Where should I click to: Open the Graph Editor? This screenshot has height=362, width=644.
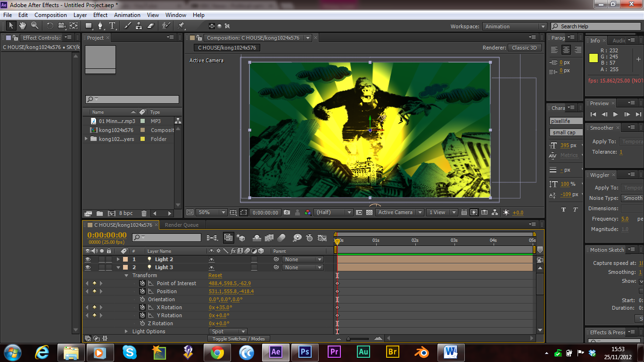point(322,238)
